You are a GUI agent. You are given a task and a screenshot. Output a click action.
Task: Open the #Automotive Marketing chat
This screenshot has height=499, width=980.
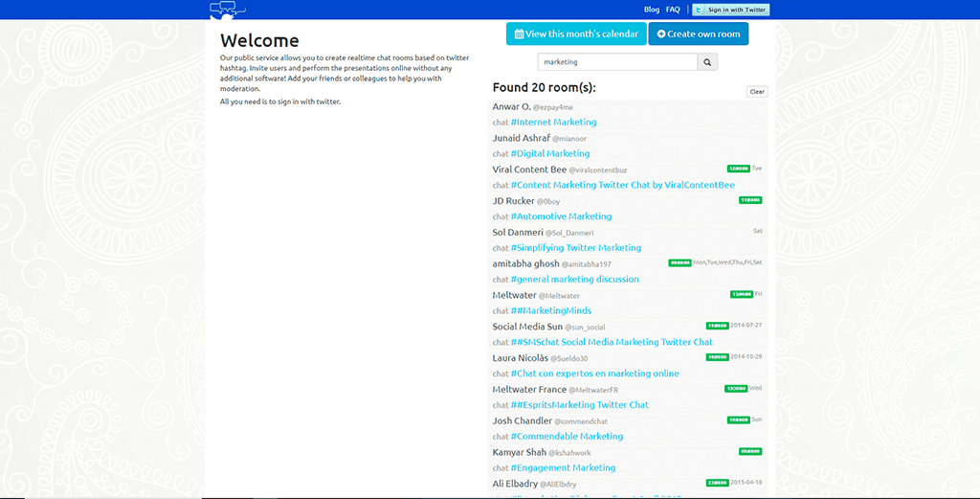(561, 216)
